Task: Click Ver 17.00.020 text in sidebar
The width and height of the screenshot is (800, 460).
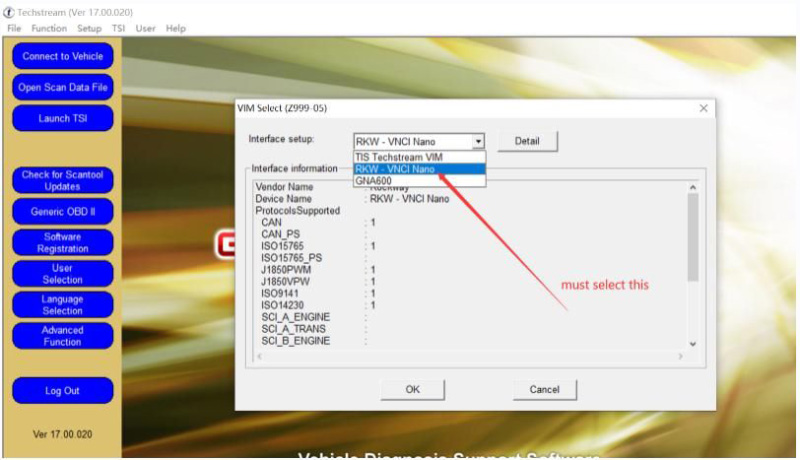Action: 63,435
